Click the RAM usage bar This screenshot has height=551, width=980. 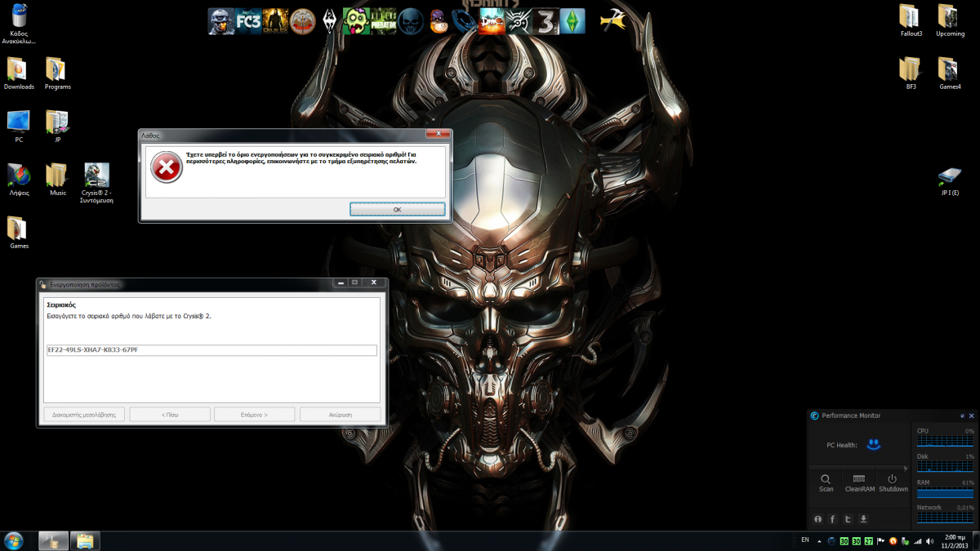pos(945,492)
